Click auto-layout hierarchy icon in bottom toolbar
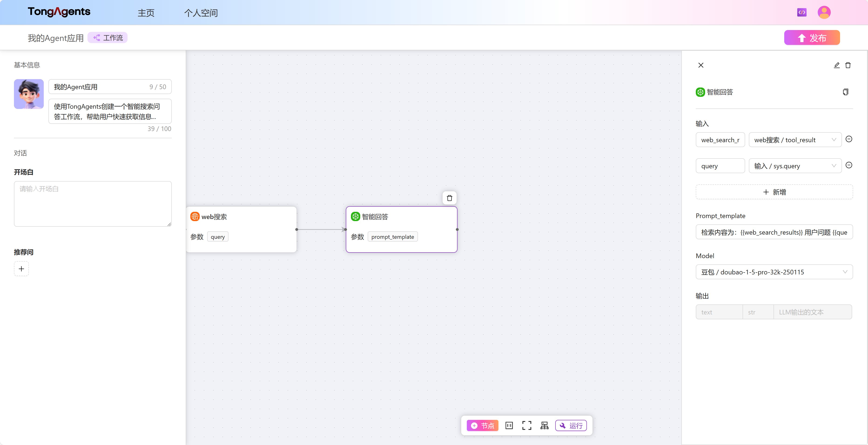 tap(545, 425)
